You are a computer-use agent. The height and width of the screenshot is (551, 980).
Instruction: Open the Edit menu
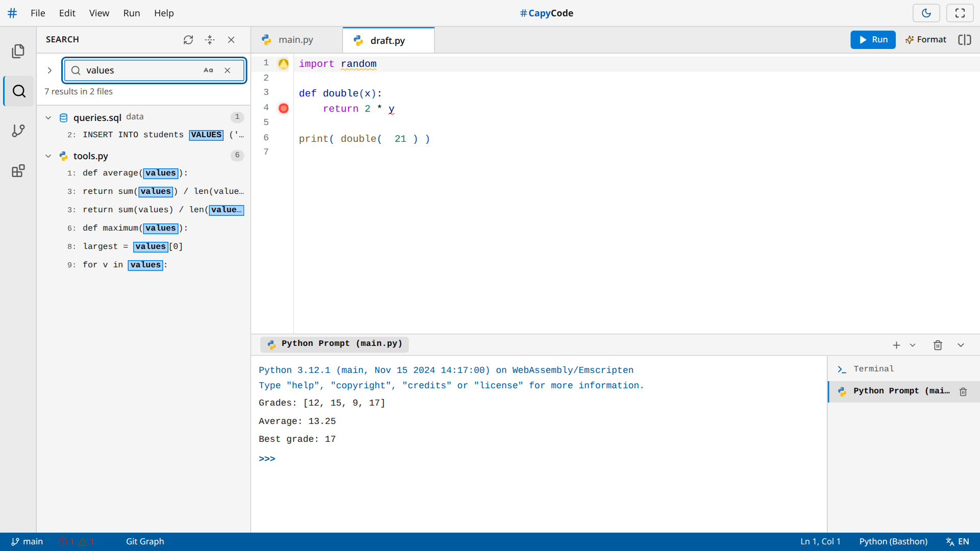[x=67, y=13]
